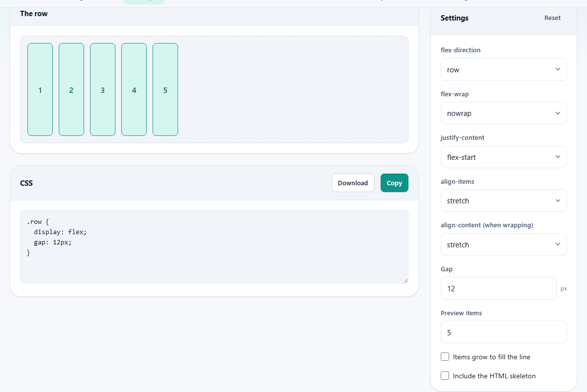Tick Include the HTML skeleton checkbox
The height and width of the screenshot is (392, 587).
(445, 376)
